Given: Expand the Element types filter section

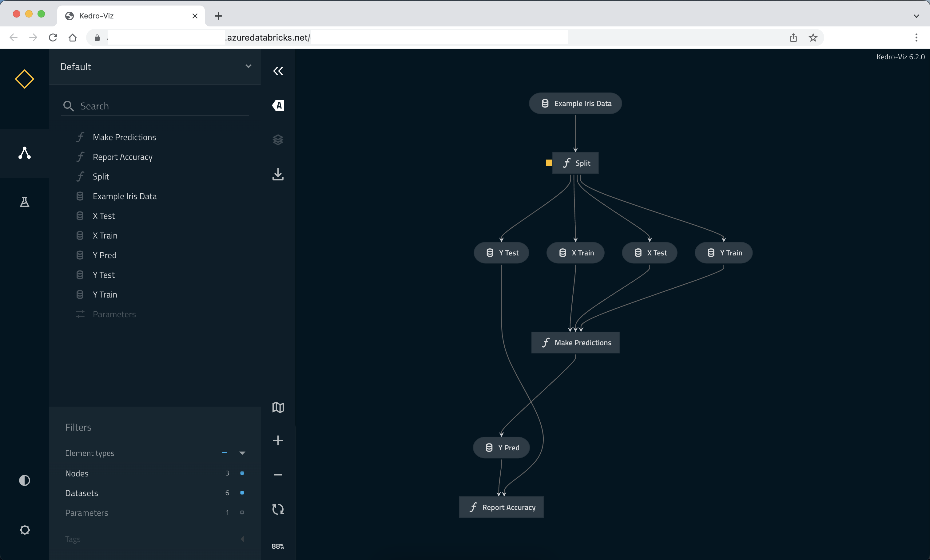Looking at the screenshot, I should [243, 453].
